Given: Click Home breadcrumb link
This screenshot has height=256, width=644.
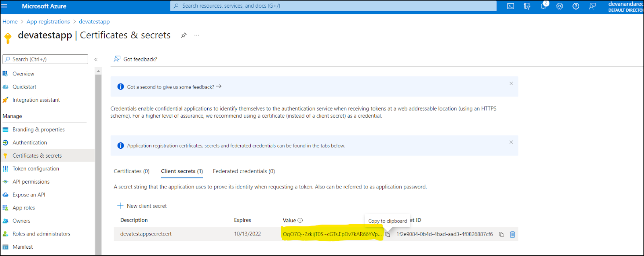Looking at the screenshot, I should pyautogui.click(x=10, y=22).
